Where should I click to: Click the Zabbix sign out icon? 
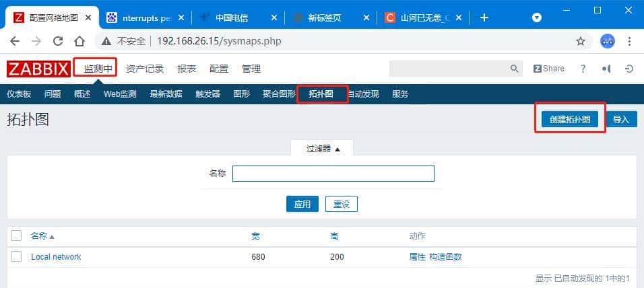(x=629, y=69)
